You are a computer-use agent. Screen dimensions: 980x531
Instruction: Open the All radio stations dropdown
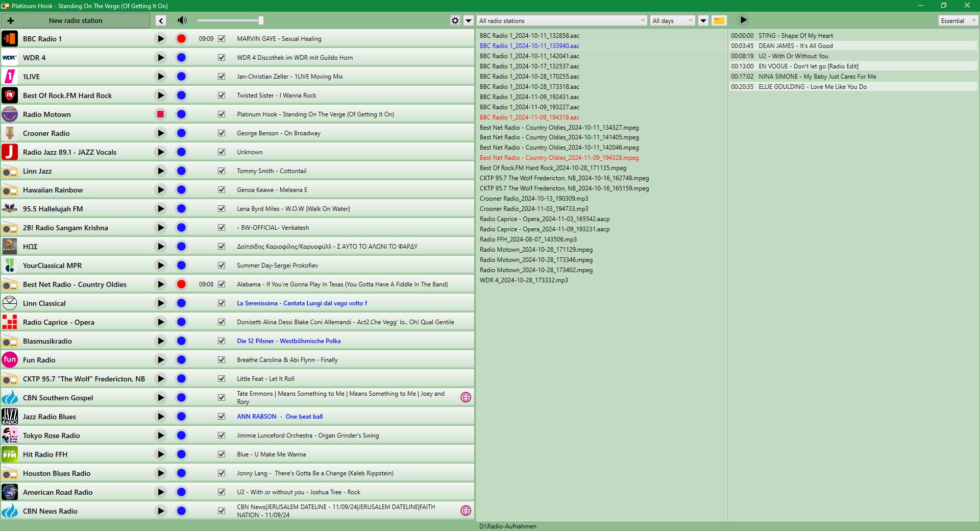(562, 20)
